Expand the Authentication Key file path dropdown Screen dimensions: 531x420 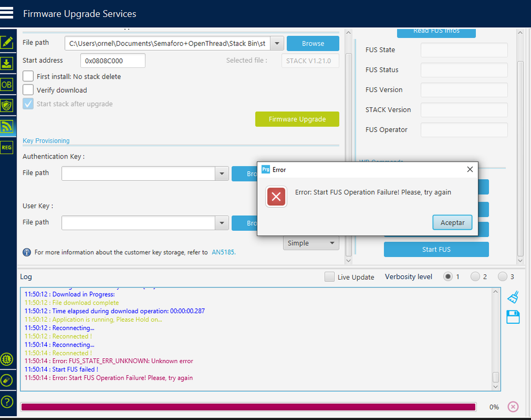point(222,173)
